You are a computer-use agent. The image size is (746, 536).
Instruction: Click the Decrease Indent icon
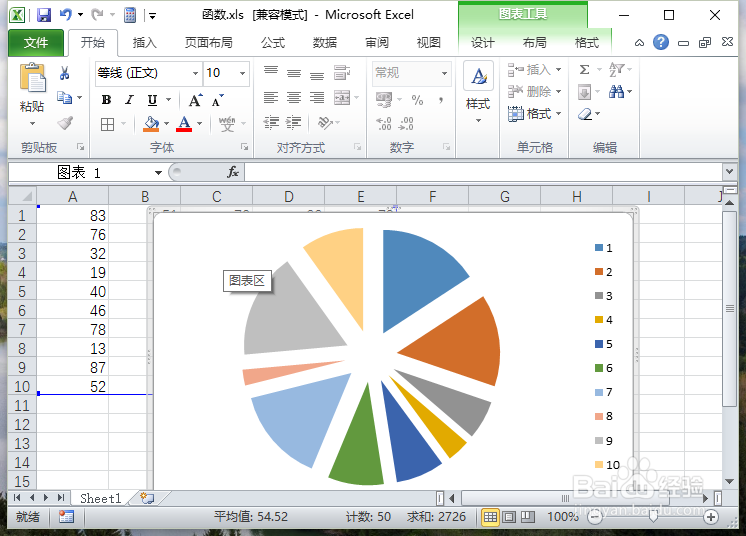pos(271,123)
